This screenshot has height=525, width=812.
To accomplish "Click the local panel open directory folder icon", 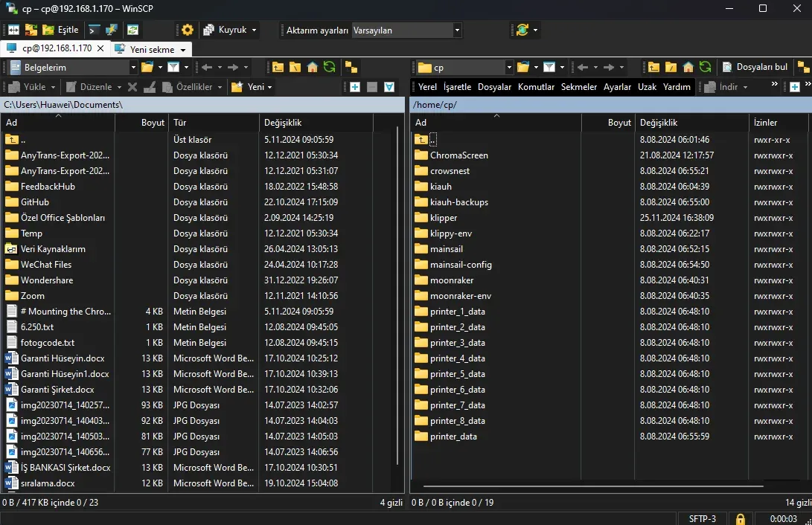I will click(147, 67).
